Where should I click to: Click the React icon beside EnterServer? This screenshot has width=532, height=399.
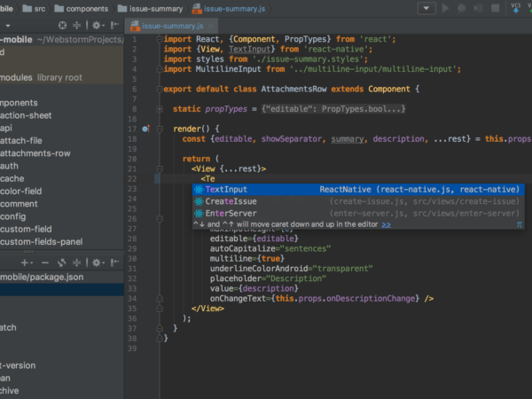(199, 213)
